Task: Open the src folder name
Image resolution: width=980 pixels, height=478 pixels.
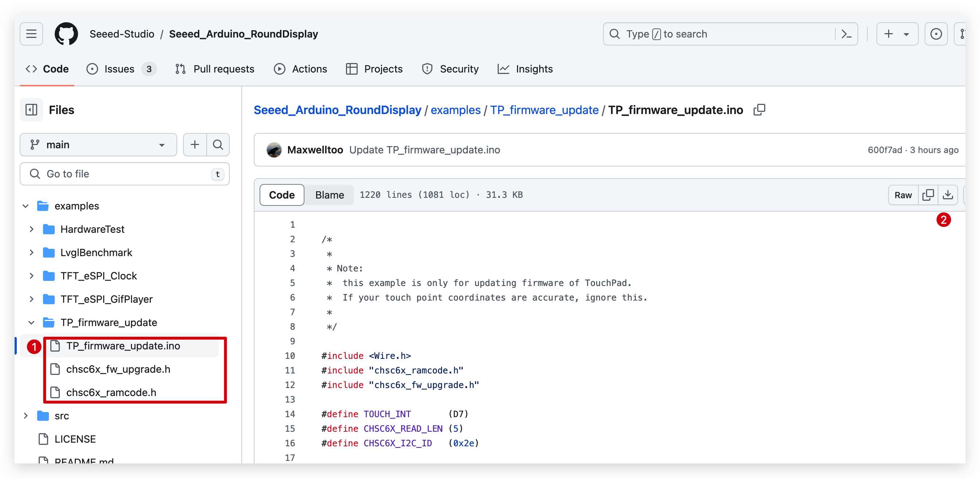Action: (62, 416)
